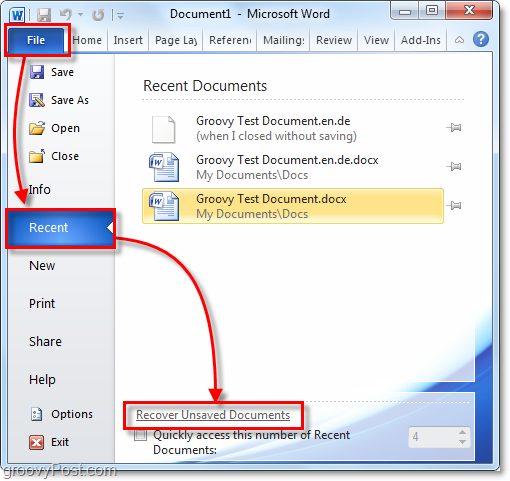Open Groovy Test Document.docx from recent list
Viewport: 510px width, 481px height.
click(293, 206)
